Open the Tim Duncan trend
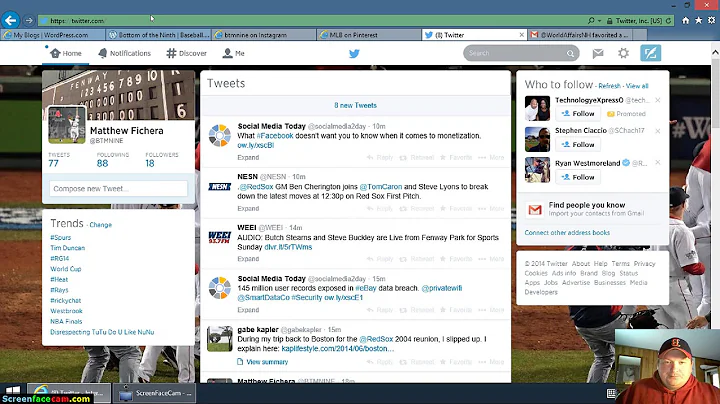The height and width of the screenshot is (404, 720). pos(68,248)
